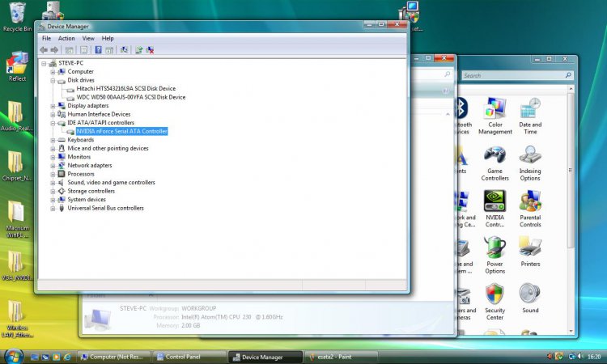Click the blue Help question mark icon
The height and width of the screenshot is (364, 607).
(x=98, y=50)
